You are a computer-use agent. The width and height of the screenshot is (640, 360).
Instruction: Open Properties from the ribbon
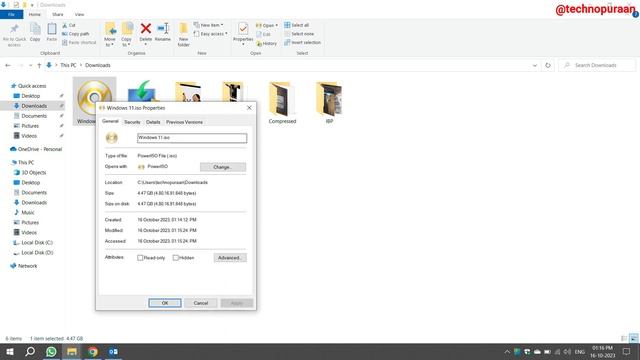(x=243, y=33)
